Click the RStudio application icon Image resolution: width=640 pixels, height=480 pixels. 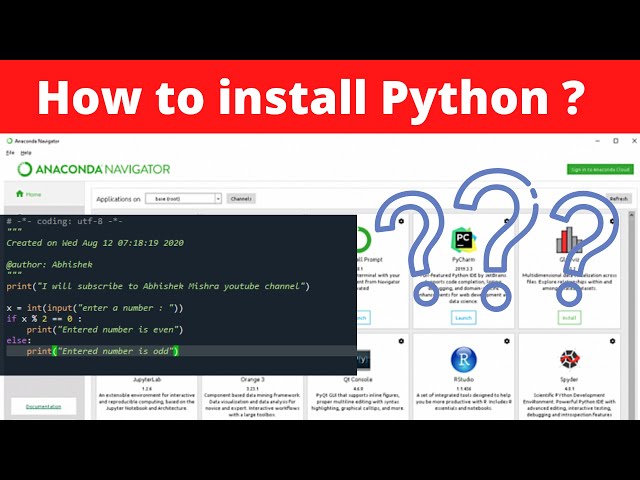[x=463, y=359]
